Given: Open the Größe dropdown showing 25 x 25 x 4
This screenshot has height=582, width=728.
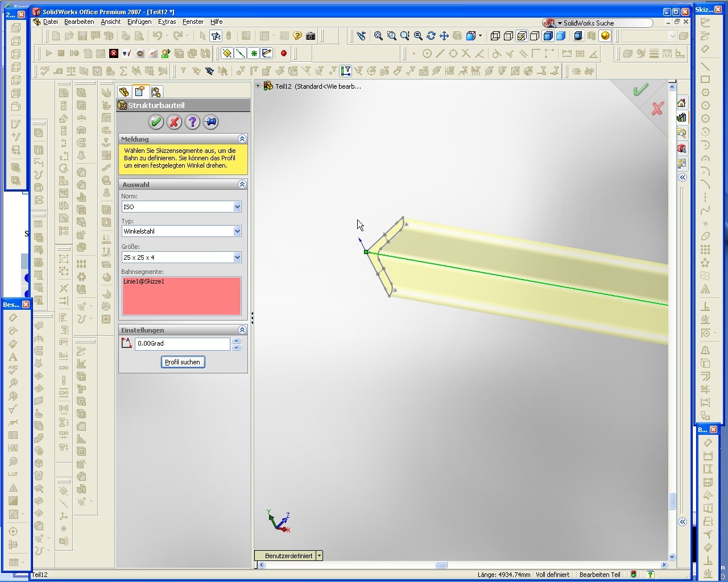Looking at the screenshot, I should (x=237, y=257).
